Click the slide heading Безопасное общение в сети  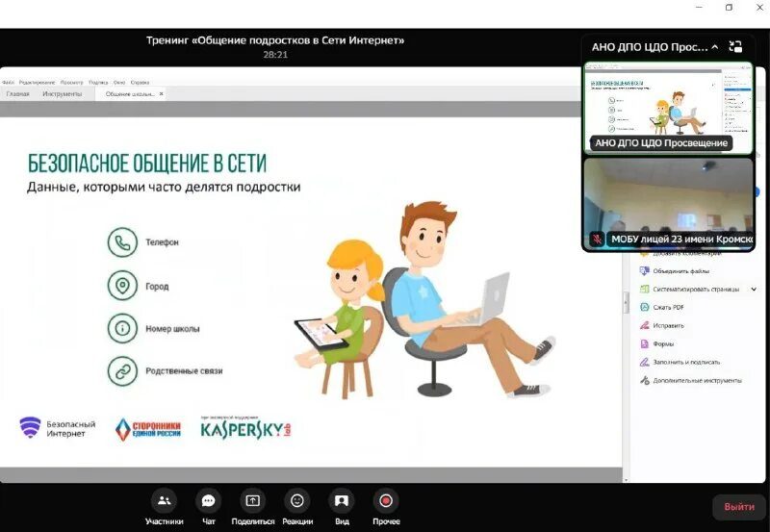click(x=147, y=164)
